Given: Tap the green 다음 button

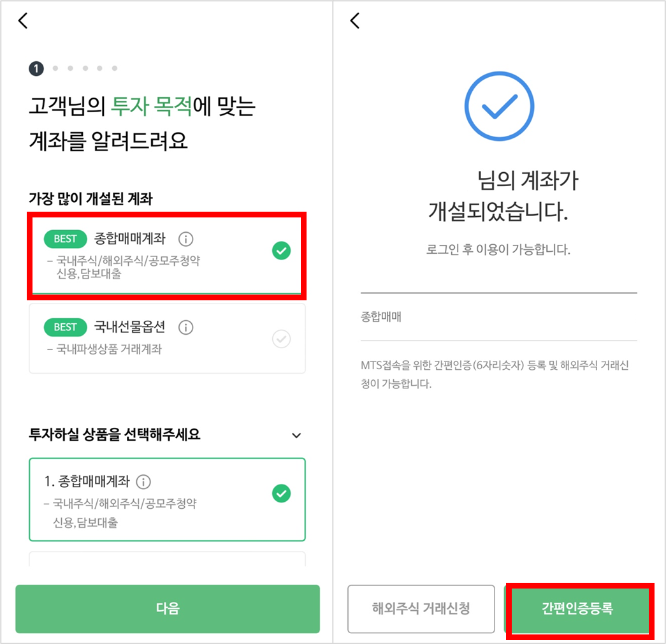Looking at the screenshot, I should (168, 609).
